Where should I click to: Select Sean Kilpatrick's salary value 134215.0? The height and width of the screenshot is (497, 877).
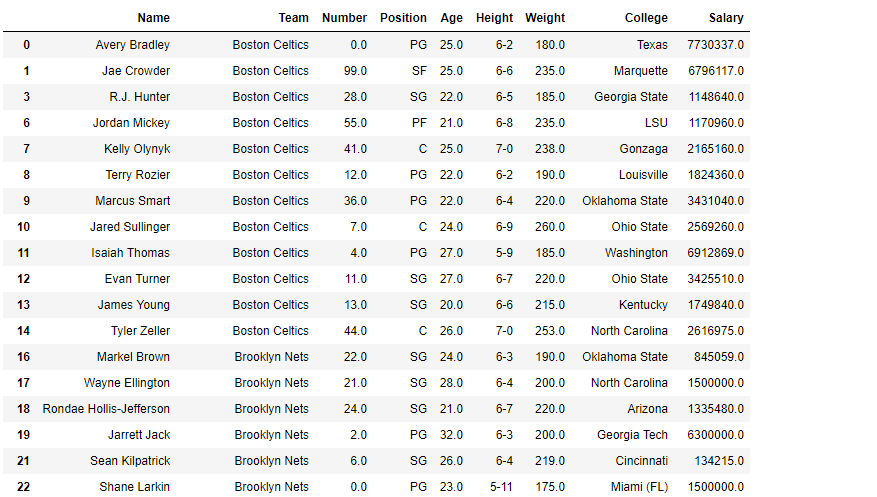pyautogui.click(x=719, y=461)
